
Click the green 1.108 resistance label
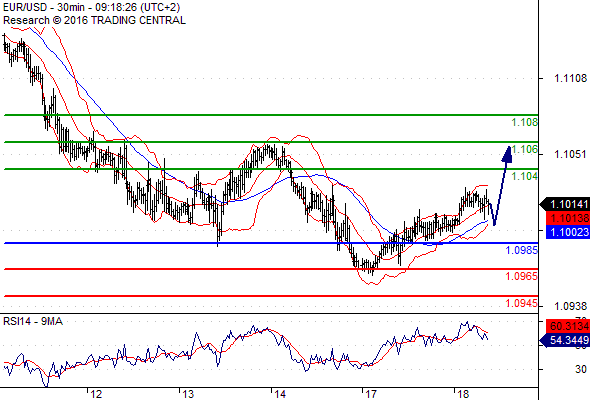(x=525, y=122)
